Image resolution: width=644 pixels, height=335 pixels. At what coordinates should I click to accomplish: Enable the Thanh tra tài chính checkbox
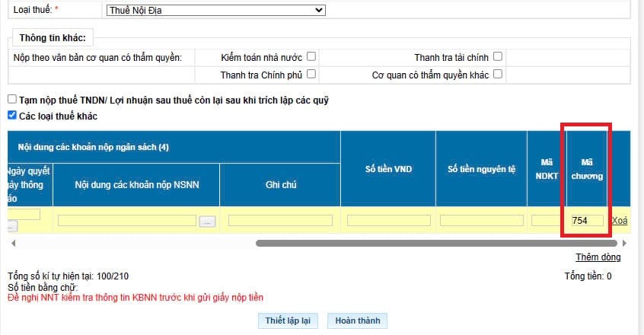coord(498,56)
